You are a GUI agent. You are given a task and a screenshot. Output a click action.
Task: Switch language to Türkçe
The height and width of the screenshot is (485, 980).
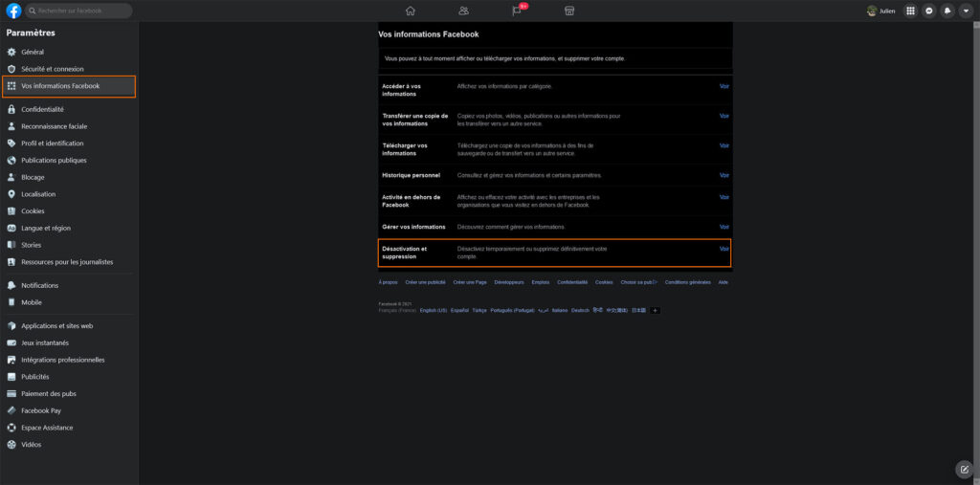click(x=479, y=310)
